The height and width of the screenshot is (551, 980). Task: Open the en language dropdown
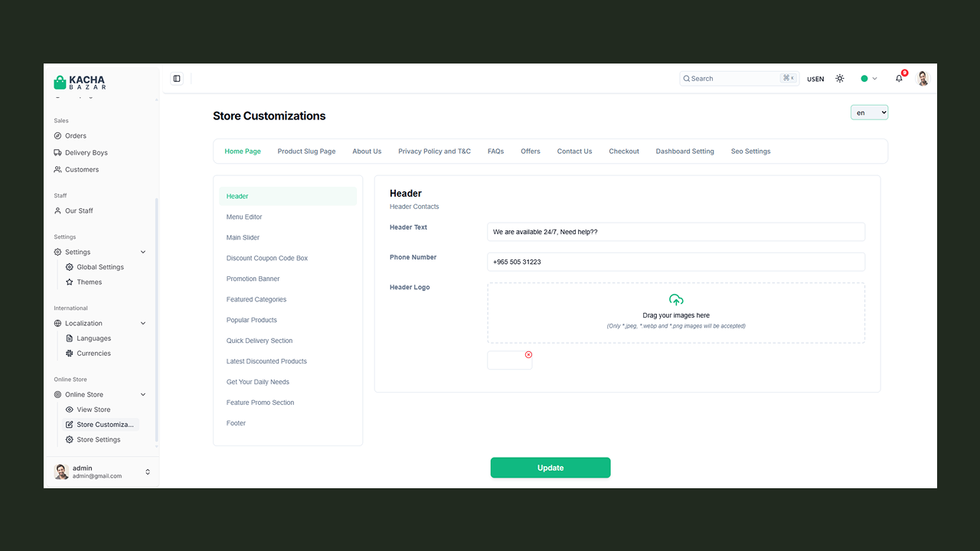point(869,112)
